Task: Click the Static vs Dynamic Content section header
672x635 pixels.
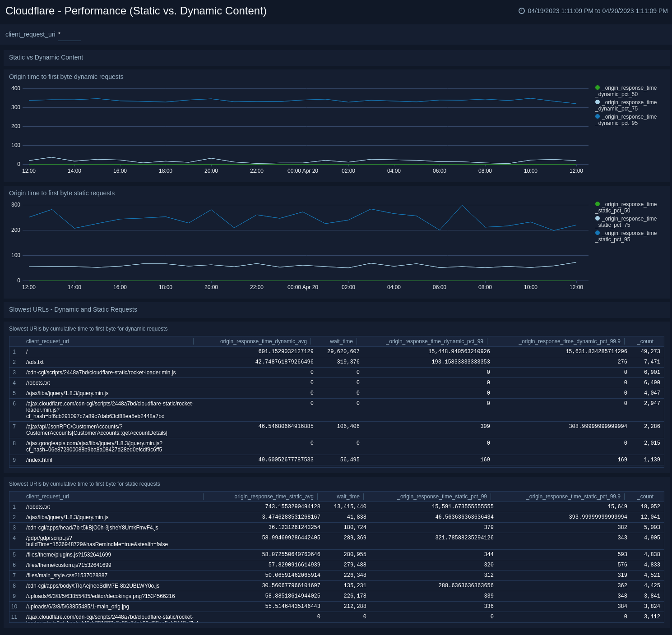Action: click(x=46, y=57)
